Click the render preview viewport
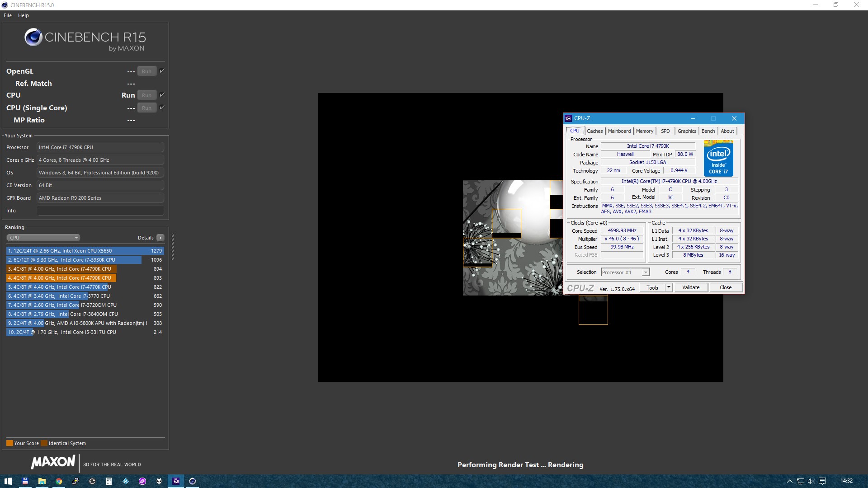The height and width of the screenshot is (488, 868). pyautogui.click(x=520, y=238)
